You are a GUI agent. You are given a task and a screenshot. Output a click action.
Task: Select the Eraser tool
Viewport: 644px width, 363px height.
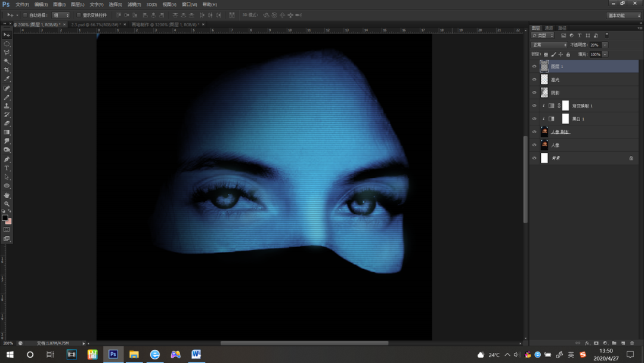(x=7, y=124)
